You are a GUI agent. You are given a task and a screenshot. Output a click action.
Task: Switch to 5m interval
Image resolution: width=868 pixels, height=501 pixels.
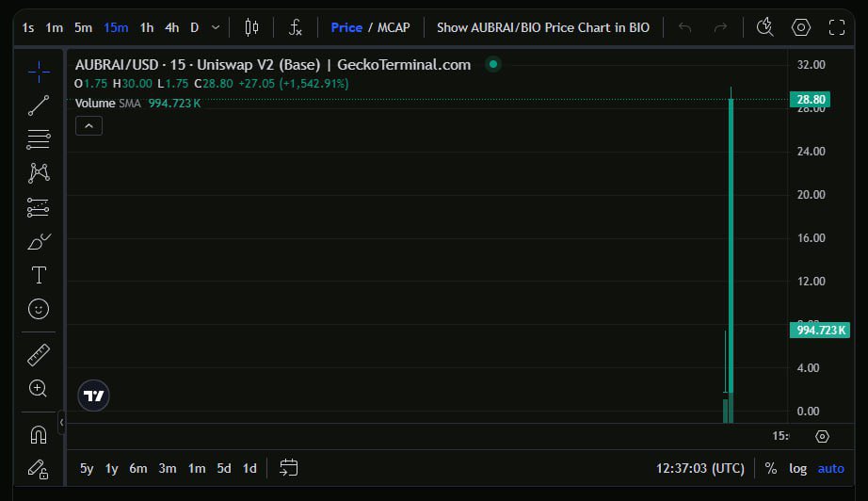click(83, 27)
